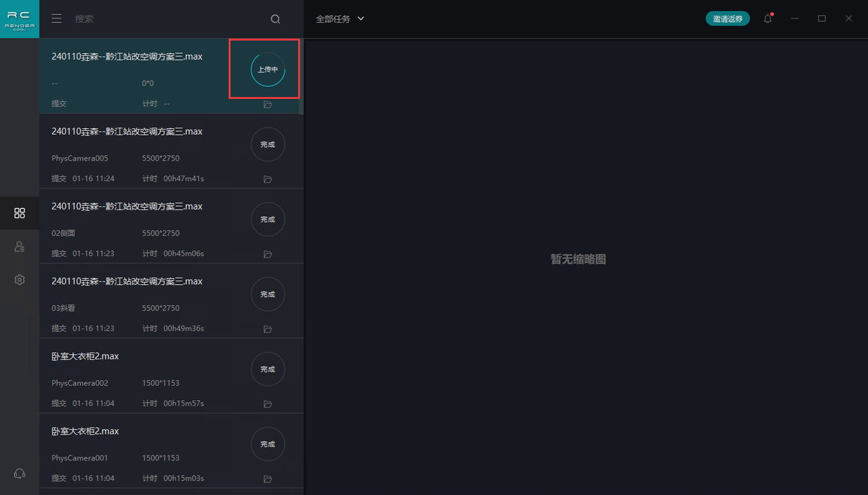
Task: Click the Render Cool logo
Action: (20, 19)
